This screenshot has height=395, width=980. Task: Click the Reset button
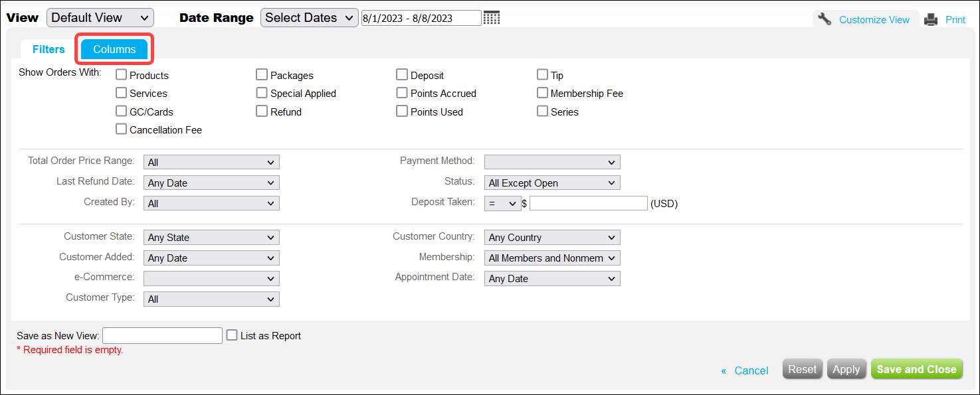[803, 369]
